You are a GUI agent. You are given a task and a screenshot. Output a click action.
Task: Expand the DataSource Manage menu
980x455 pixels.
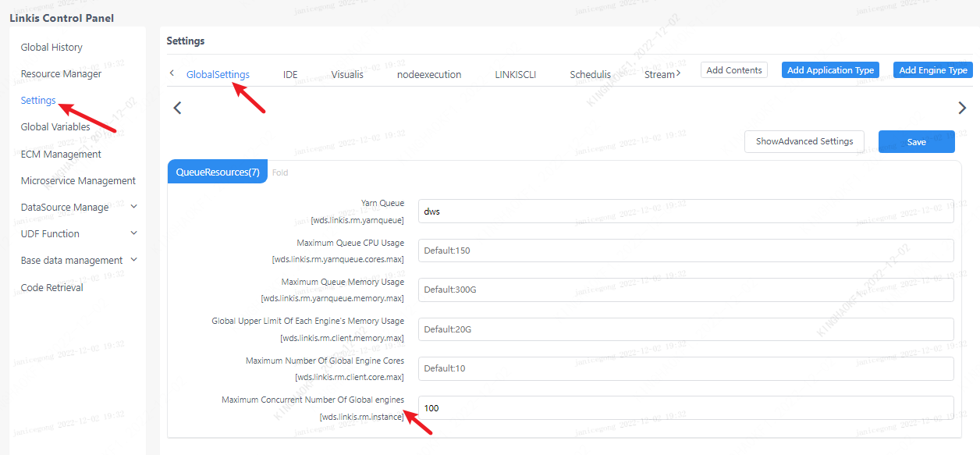coord(133,207)
